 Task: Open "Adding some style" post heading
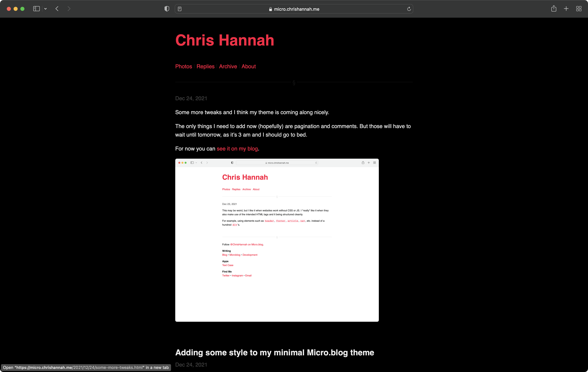coord(274,352)
